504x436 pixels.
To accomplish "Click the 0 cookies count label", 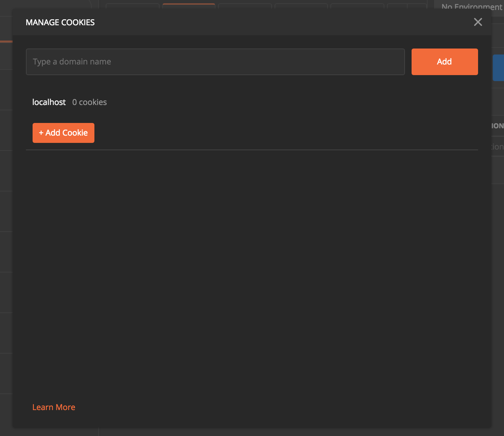I will pyautogui.click(x=89, y=102).
